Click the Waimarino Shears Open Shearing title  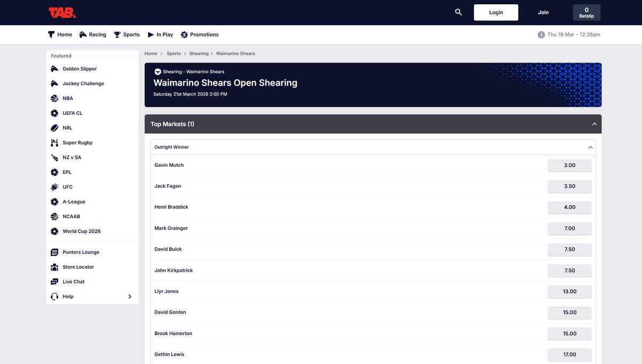(x=225, y=83)
